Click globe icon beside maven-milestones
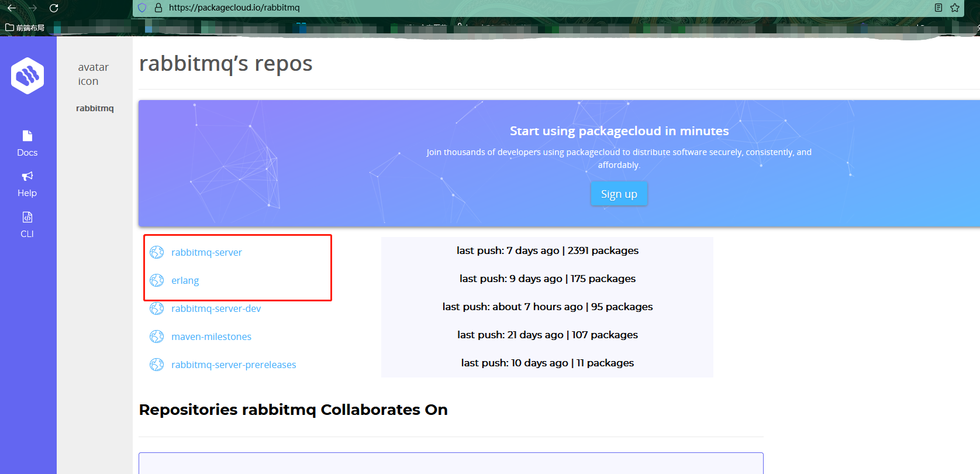 157,336
